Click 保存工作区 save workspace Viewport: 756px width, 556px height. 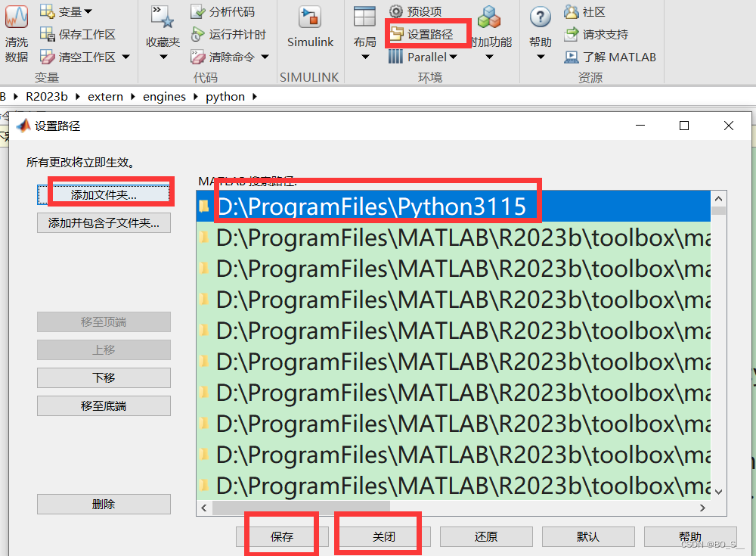(78, 34)
